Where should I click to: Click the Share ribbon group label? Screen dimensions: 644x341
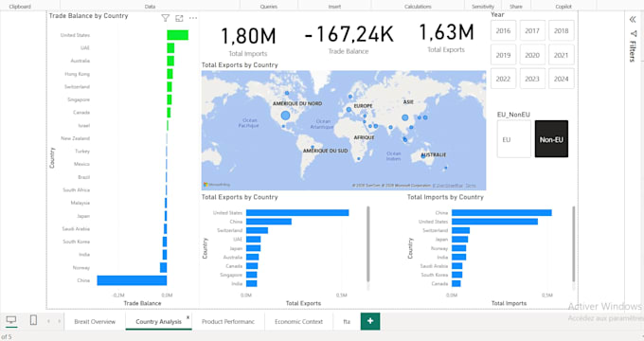(516, 7)
